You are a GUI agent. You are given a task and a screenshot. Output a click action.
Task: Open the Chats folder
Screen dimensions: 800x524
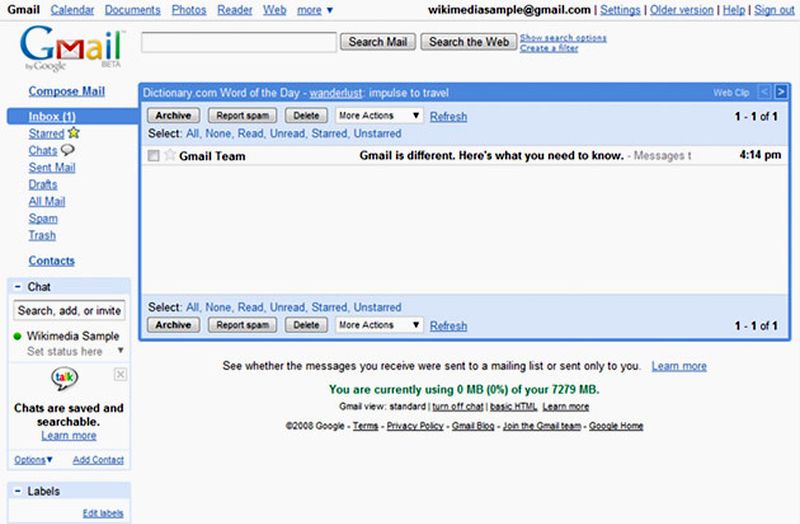click(x=43, y=151)
